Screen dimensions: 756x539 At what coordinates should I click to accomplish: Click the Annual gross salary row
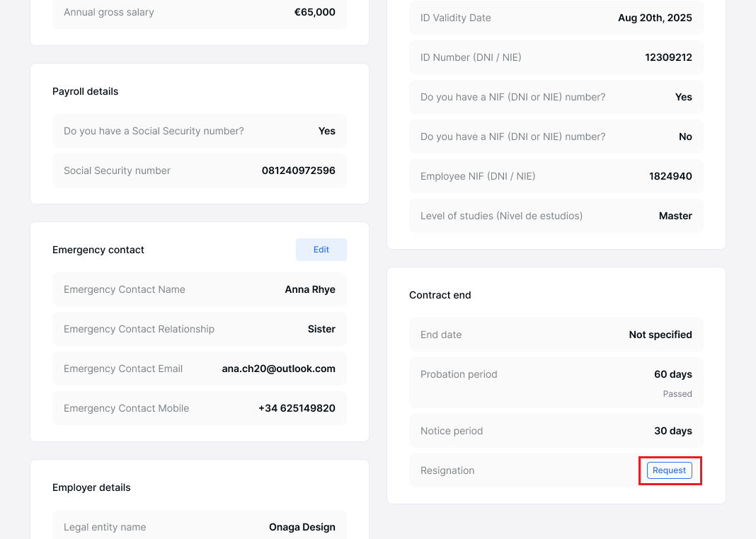199,13
